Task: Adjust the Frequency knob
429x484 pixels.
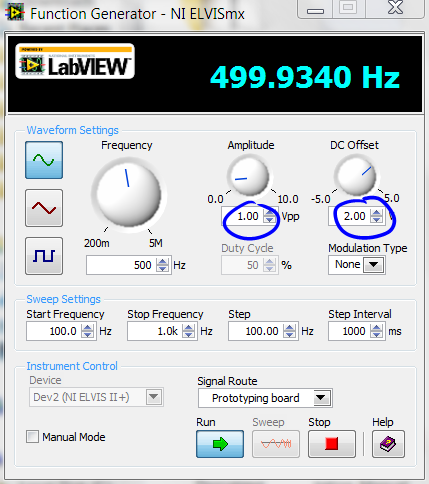Action: (129, 194)
